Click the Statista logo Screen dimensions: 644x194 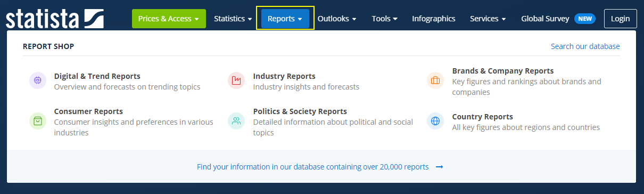[x=54, y=19]
